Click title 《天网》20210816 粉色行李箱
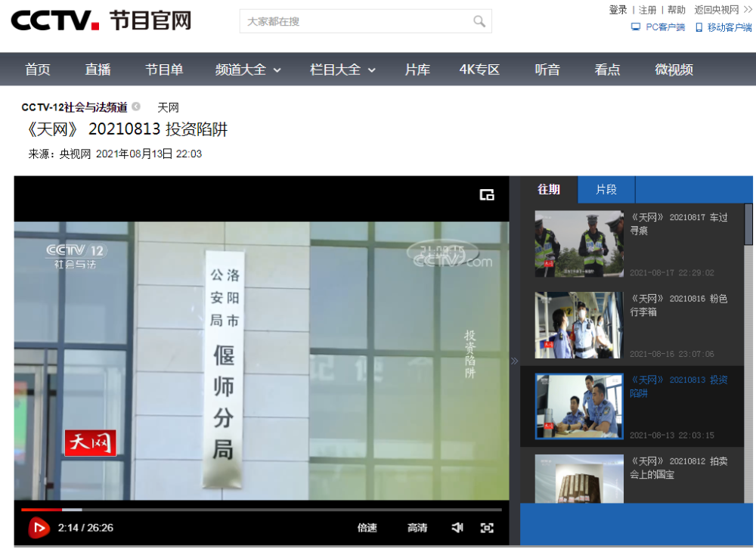This screenshot has width=756, height=549. click(679, 305)
